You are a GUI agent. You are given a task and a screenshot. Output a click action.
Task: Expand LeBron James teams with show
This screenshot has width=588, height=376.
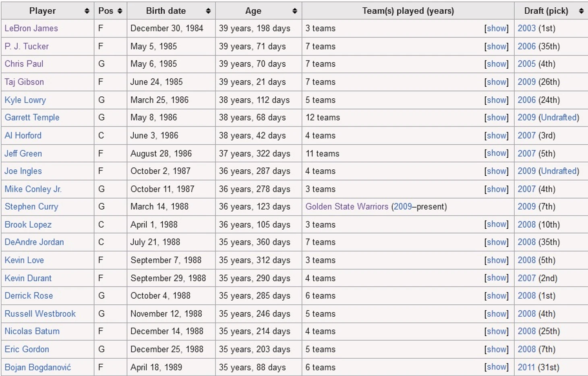tap(497, 28)
